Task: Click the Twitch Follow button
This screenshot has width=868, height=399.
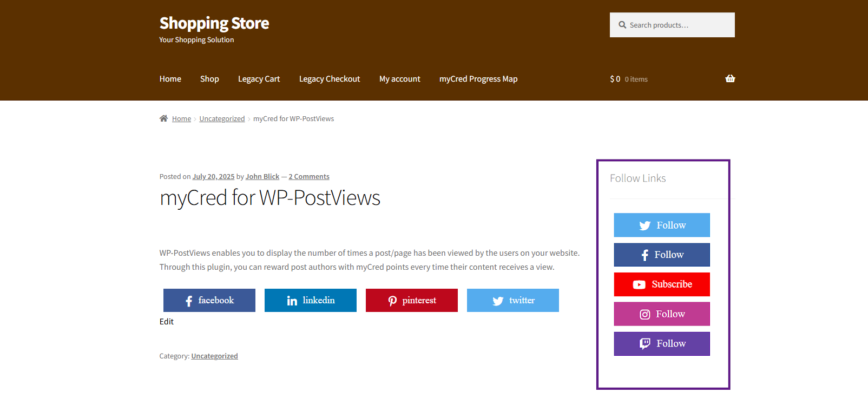Action: click(662, 344)
